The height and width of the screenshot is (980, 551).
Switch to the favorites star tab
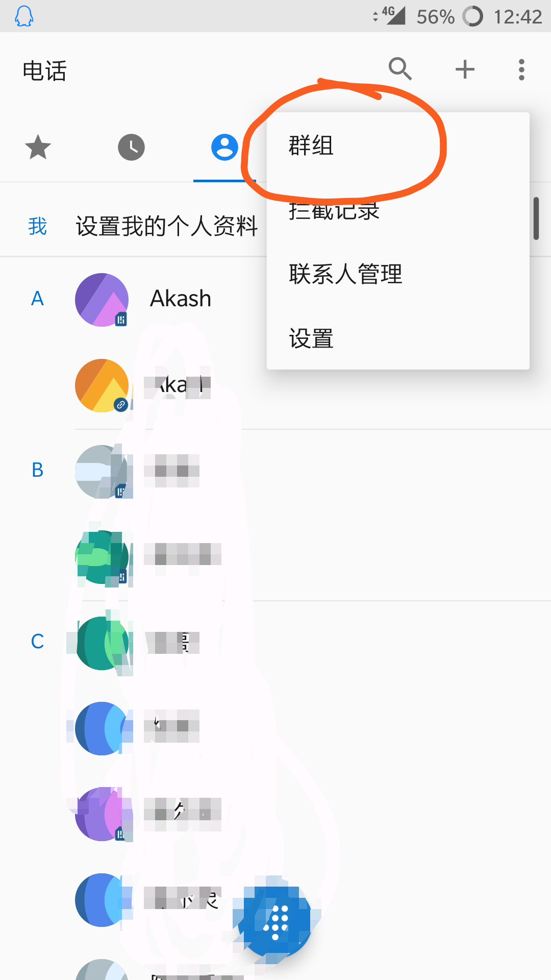coord(38,148)
